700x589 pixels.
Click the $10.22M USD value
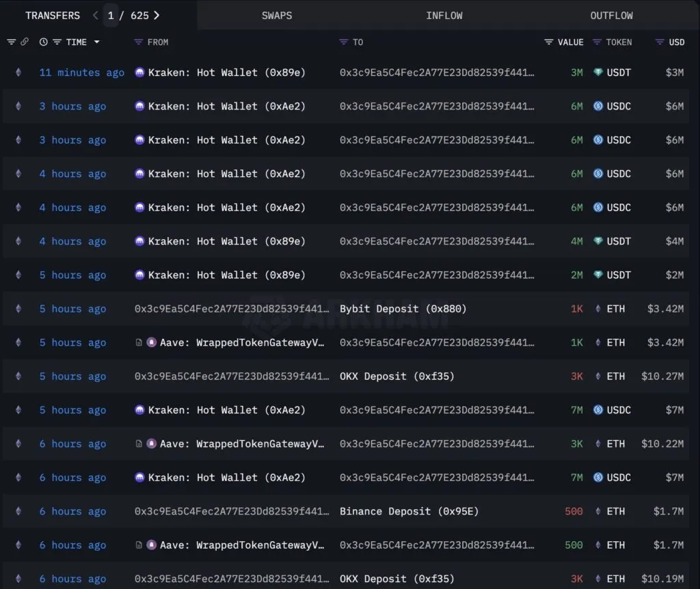click(662, 444)
